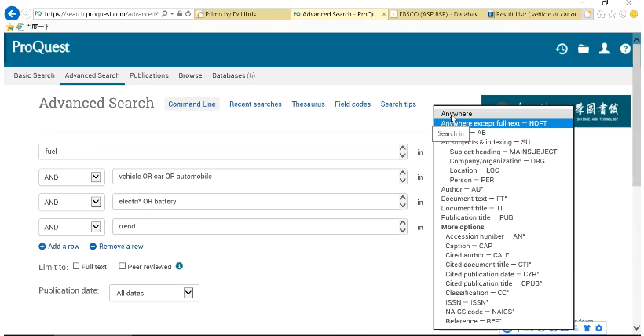Go to Publications tab
Image resolution: width=644 pixels, height=336 pixels.
click(149, 75)
